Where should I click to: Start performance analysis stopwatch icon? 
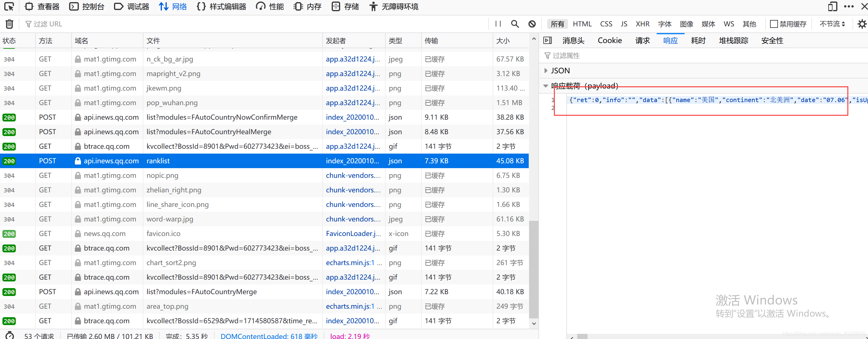tap(9, 336)
